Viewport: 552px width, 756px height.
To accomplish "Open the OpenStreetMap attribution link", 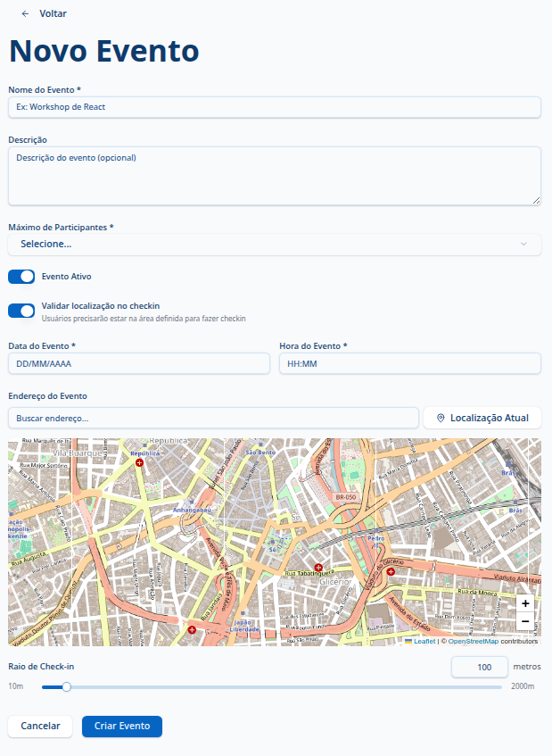I will pyautogui.click(x=473, y=641).
